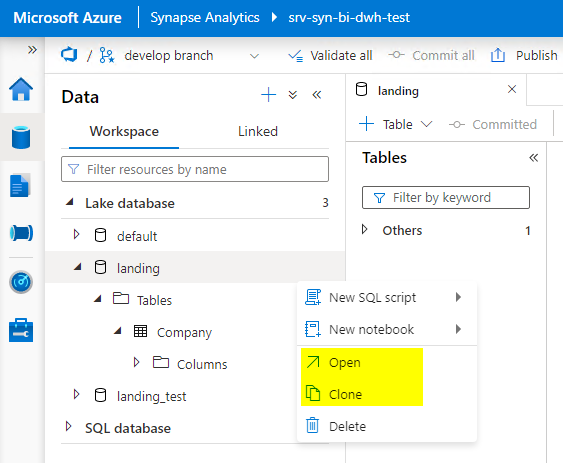The image size is (563, 463).
Task: Select the landing_test database
Action: (152, 397)
